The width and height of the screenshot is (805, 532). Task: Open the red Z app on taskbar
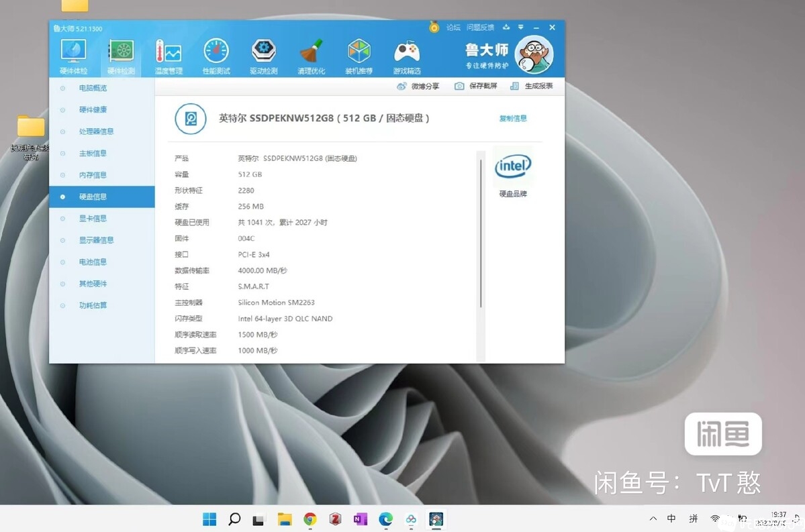[335, 519]
